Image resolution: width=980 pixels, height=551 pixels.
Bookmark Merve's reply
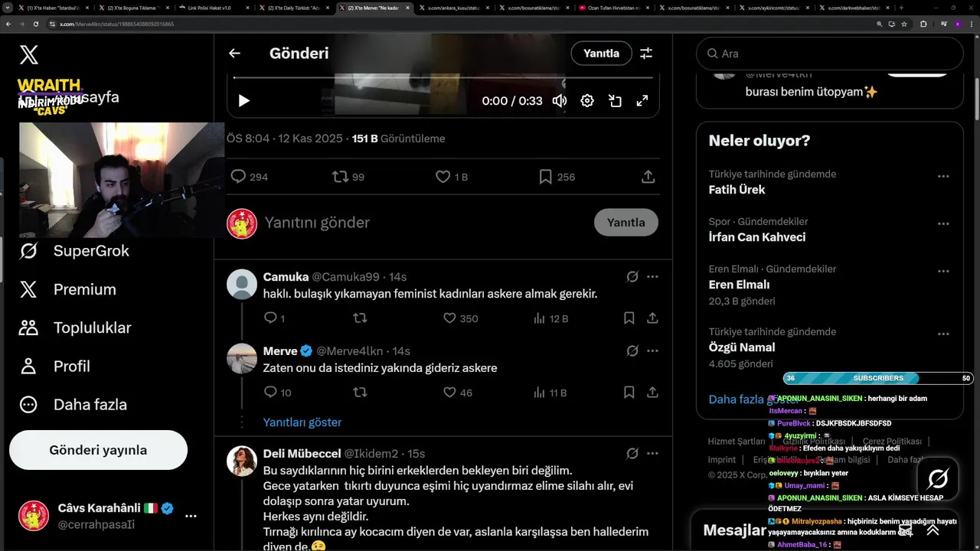[629, 393]
